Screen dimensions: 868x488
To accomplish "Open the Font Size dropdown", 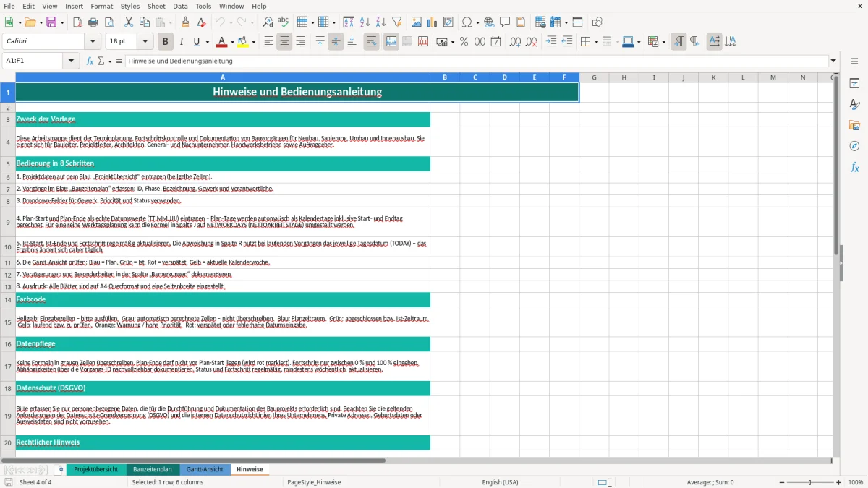I will click(145, 42).
